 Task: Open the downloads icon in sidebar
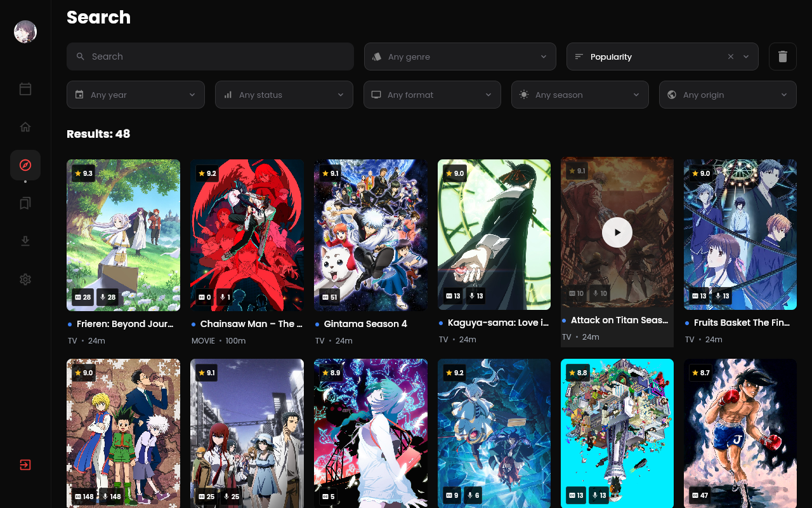tap(25, 241)
